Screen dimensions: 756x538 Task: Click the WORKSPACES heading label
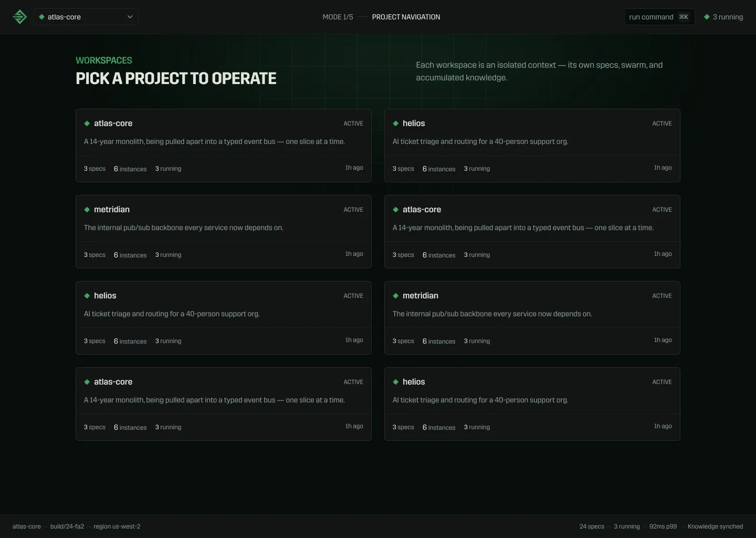(x=104, y=60)
